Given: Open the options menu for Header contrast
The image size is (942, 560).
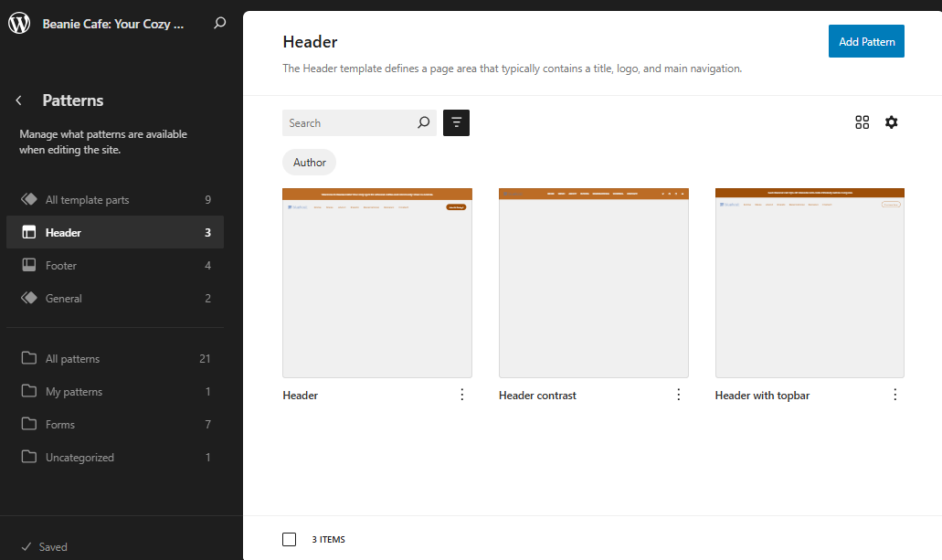Looking at the screenshot, I should coord(678,394).
